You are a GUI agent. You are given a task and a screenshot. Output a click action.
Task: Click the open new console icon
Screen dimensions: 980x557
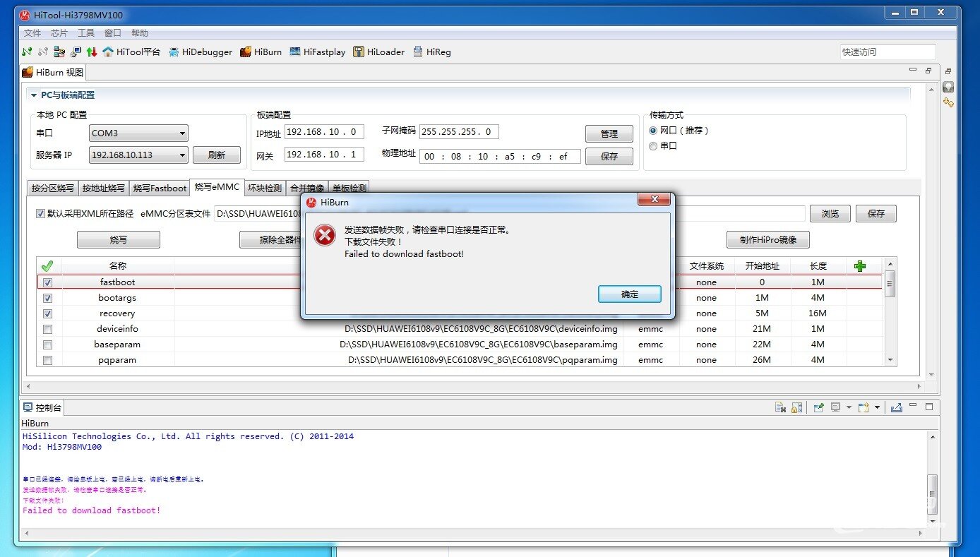(864, 407)
